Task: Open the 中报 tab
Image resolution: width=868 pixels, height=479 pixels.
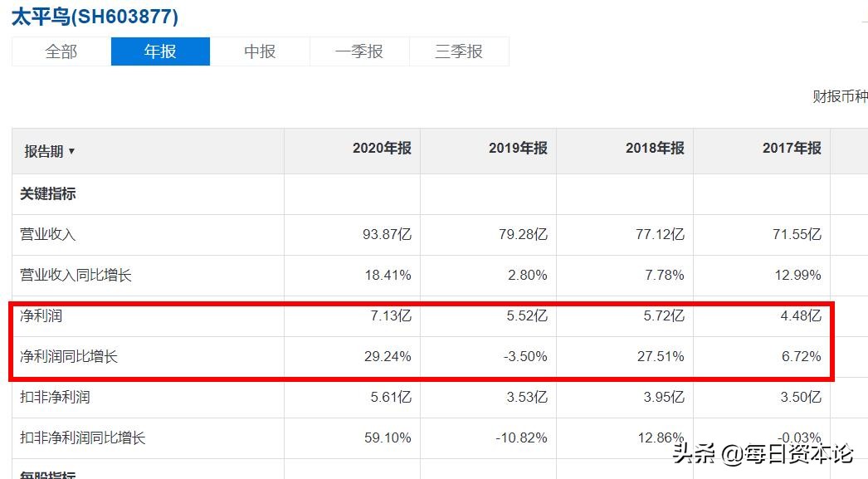Action: tap(260, 51)
